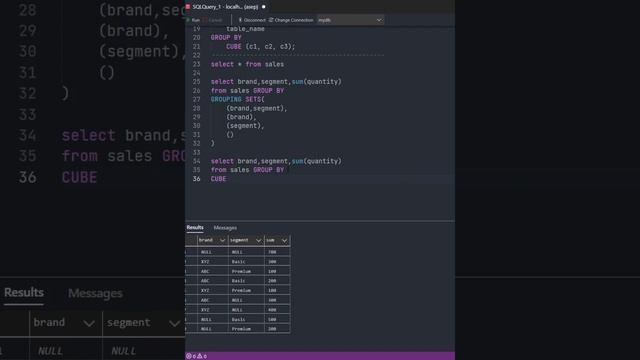Click line number 34 in the center editor gutter
Image resolution: width=640 pixels, height=360 pixels.
tap(196, 161)
